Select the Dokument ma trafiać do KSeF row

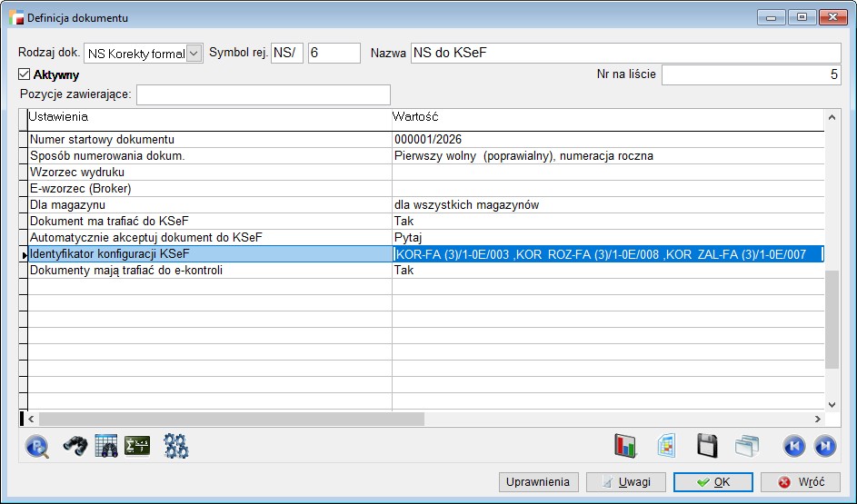209,222
